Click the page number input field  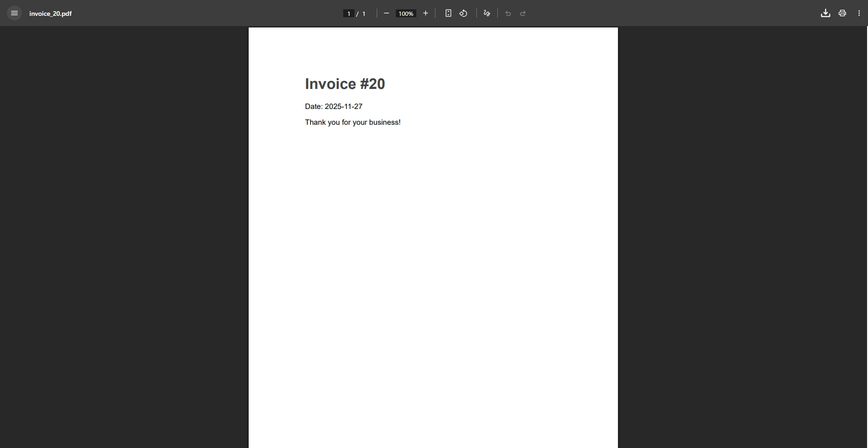click(348, 14)
